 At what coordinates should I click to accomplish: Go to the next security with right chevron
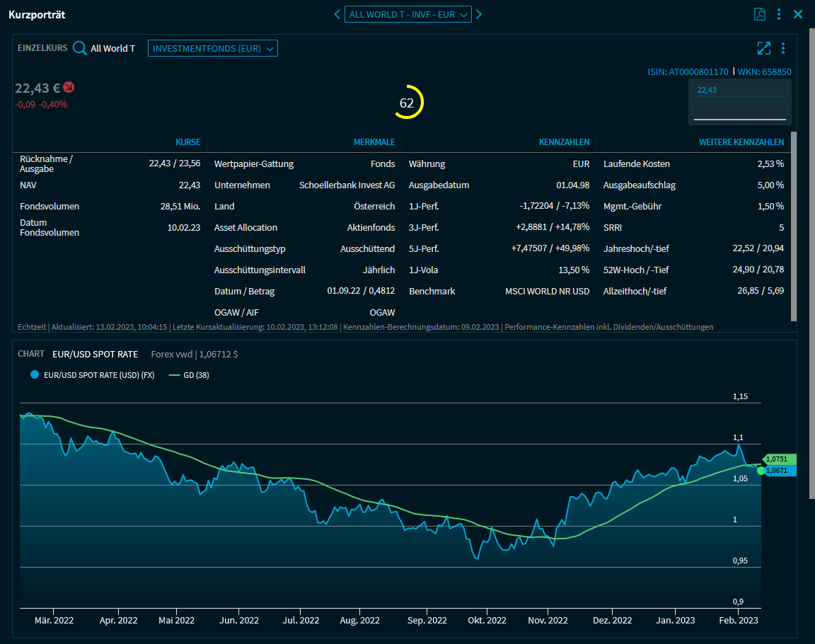pos(479,14)
